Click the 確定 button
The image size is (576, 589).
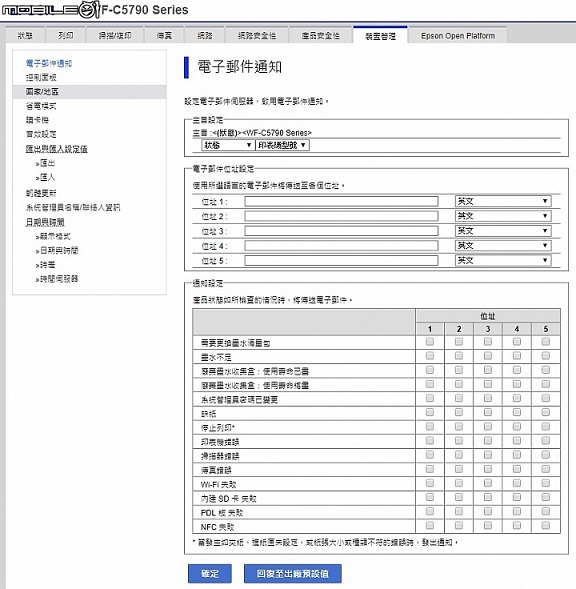pos(210,574)
